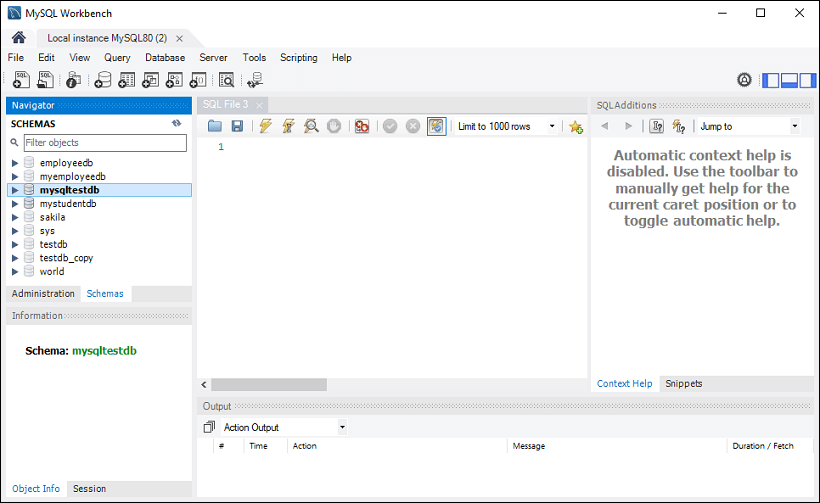Create a new schema icon
The height and width of the screenshot is (503, 820).
pyautogui.click(x=102, y=80)
